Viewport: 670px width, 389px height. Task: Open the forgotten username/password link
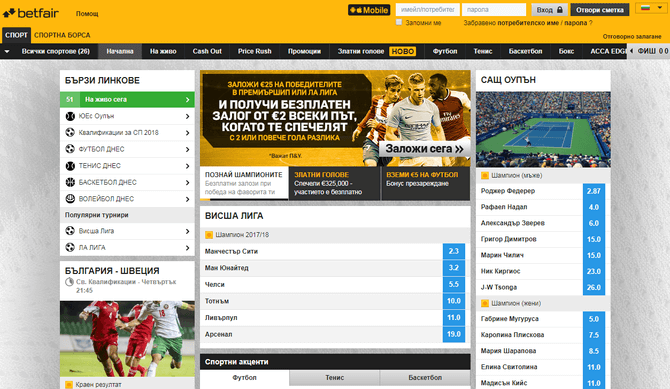[x=528, y=23]
